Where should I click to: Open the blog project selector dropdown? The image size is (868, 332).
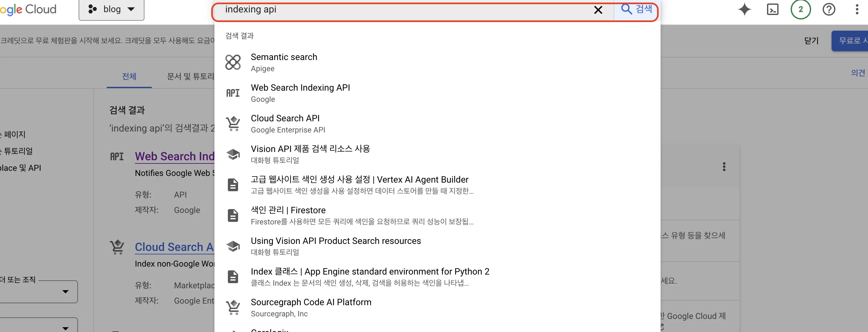[112, 10]
